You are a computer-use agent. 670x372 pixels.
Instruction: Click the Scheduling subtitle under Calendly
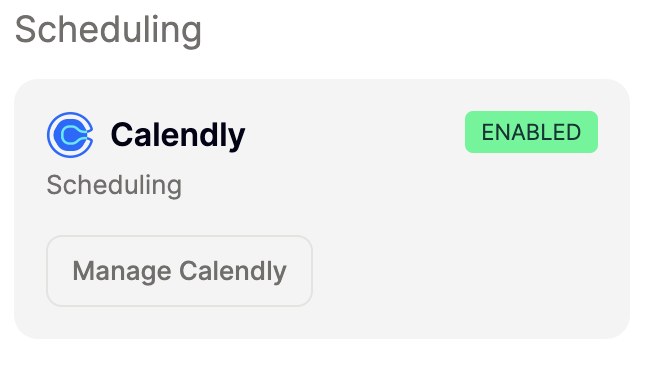click(x=114, y=185)
